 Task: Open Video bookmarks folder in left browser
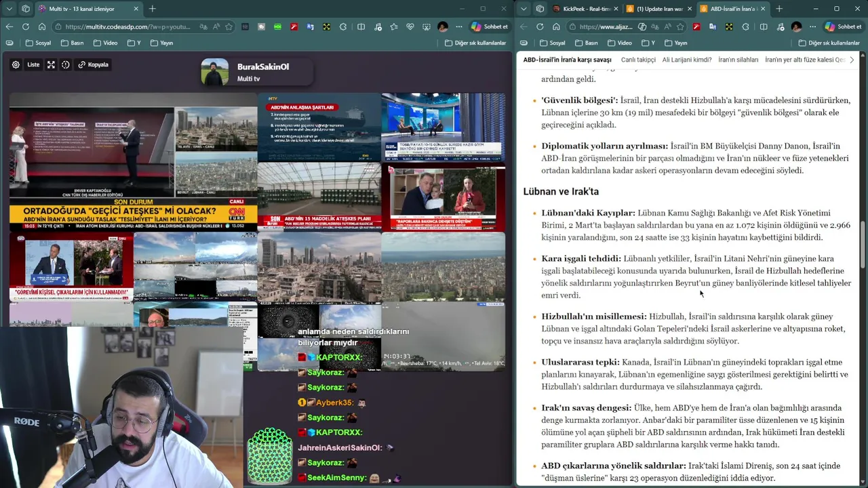pyautogui.click(x=105, y=43)
